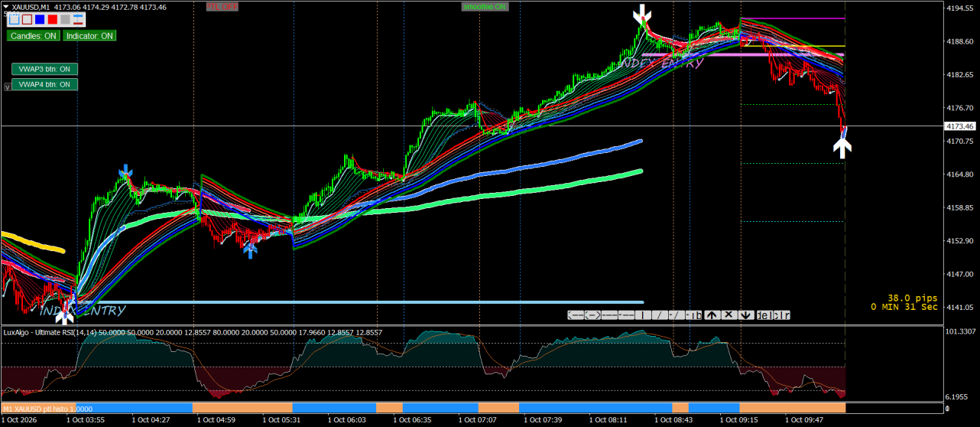Click the '1 Oct 06:03' time label
The height and width of the screenshot is (427, 980).
pyautogui.click(x=347, y=420)
